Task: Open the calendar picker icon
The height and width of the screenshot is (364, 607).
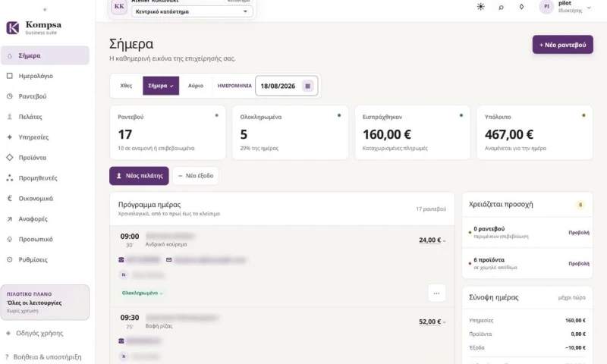Action: point(308,86)
